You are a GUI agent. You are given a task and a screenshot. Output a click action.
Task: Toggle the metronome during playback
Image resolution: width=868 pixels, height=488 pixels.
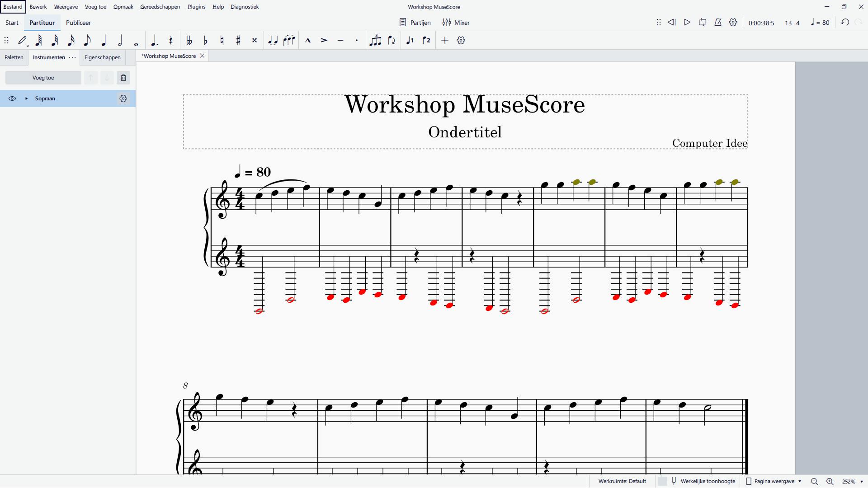pyautogui.click(x=718, y=23)
